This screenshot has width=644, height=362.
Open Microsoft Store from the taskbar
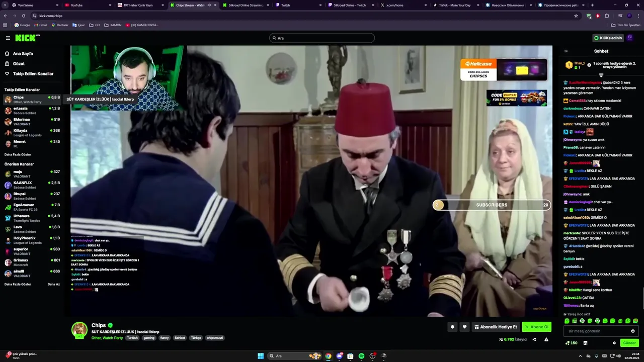[350, 356]
